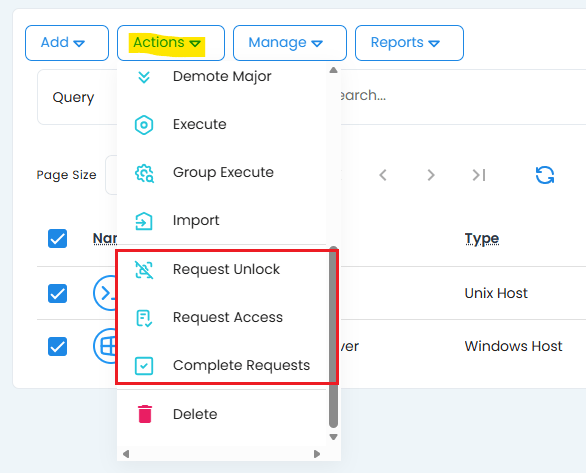The image size is (586, 473).
Task: Select Import from the Actions menu
Action: (x=221, y=220)
